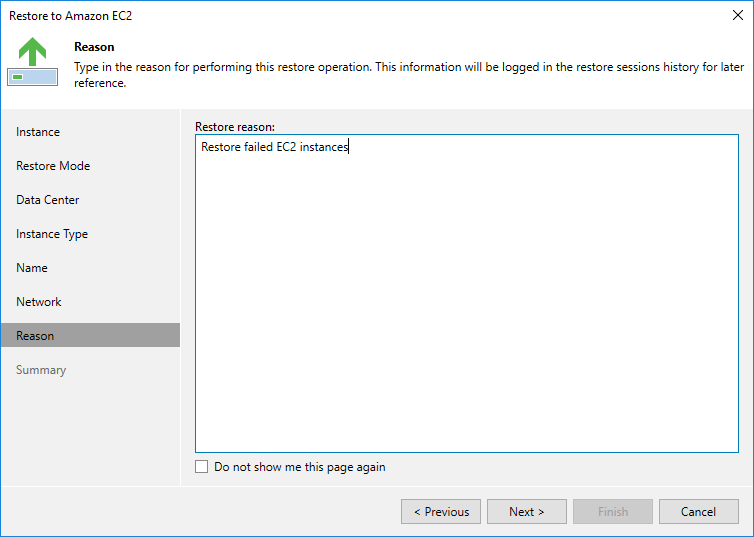Close the Restore to Amazon EC2 dialog
Screen dimensions: 754x537
point(737,16)
